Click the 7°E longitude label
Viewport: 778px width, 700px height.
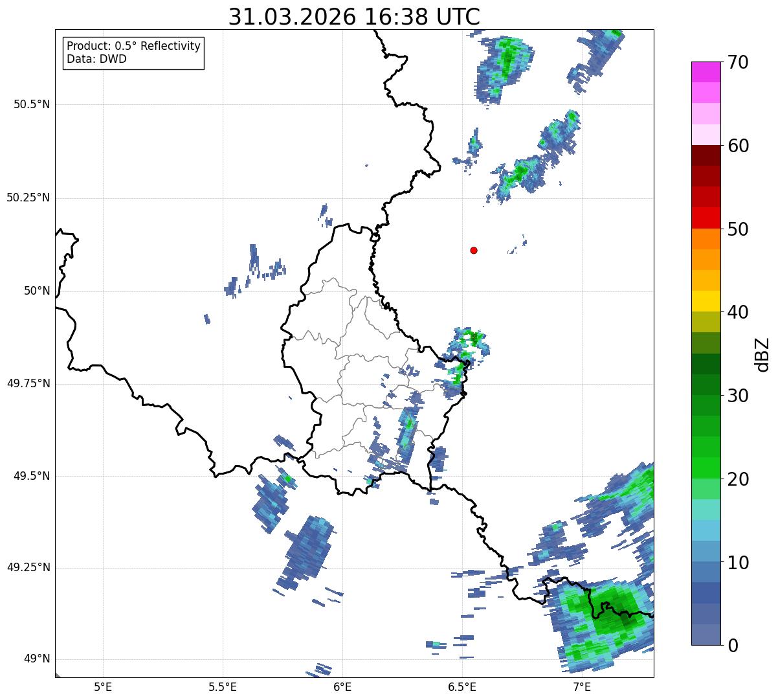[x=582, y=686]
